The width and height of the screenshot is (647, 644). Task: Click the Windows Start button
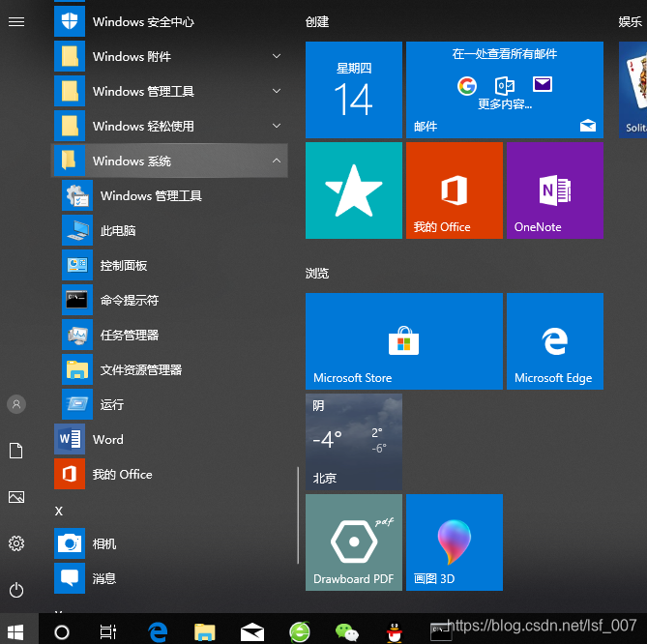(15, 631)
